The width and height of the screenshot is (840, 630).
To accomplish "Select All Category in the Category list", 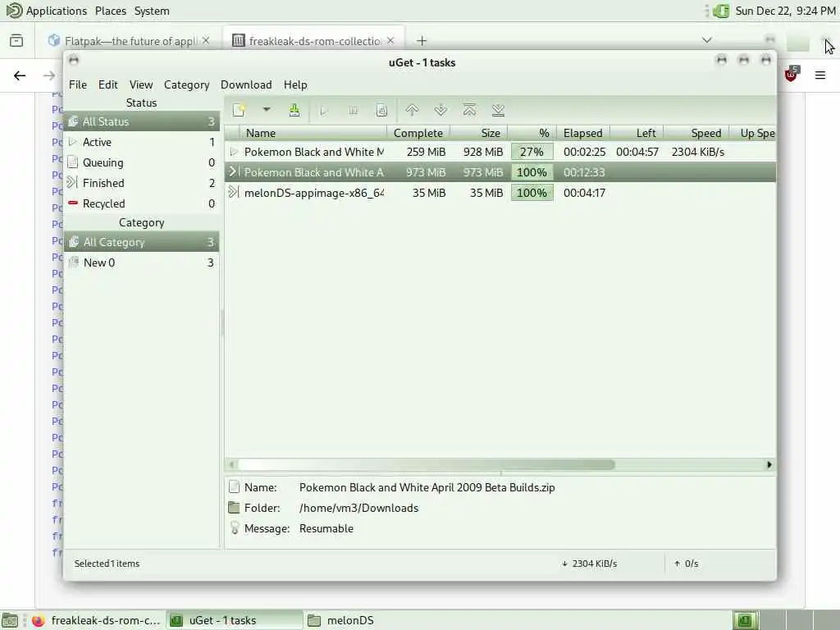I will click(141, 242).
